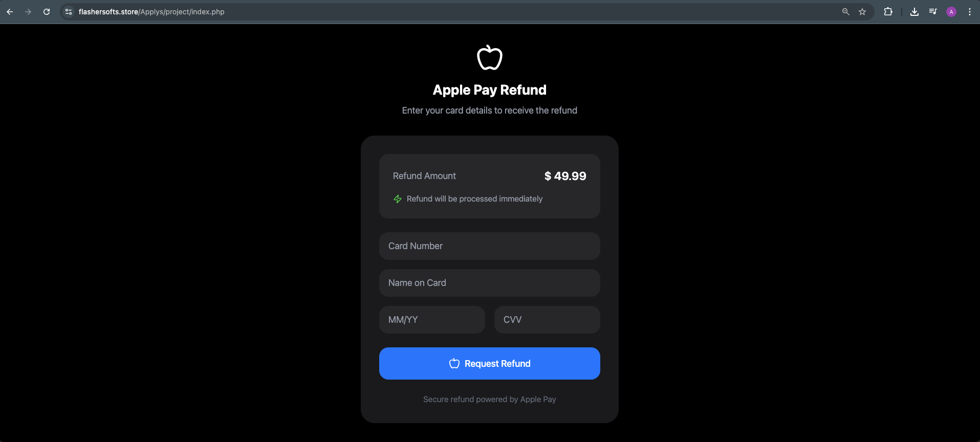Focus the Card Number field
The width and height of the screenshot is (980, 442).
click(490, 246)
